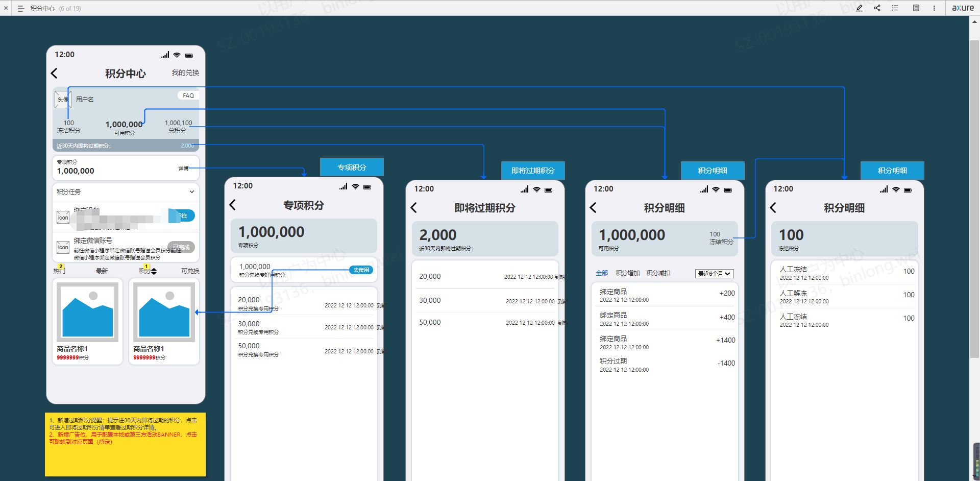980x481 pixels.
Task: Click the FAQ button on the user card
Action: pyautogui.click(x=188, y=95)
